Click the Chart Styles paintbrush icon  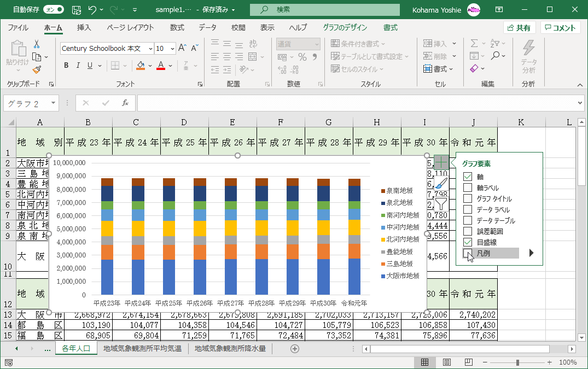(x=441, y=184)
